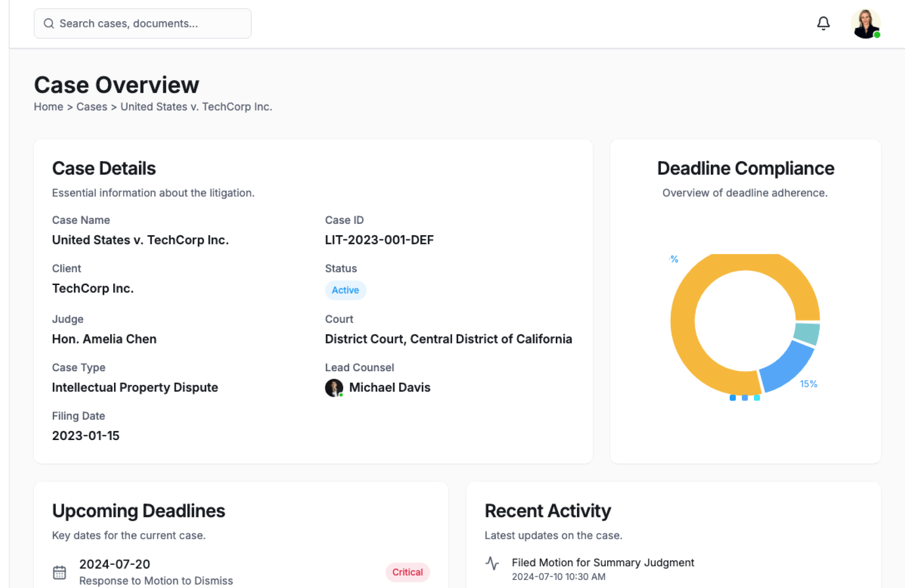Click the middle light-blue legend square
The width and height of the screenshot is (905, 588).
click(745, 398)
